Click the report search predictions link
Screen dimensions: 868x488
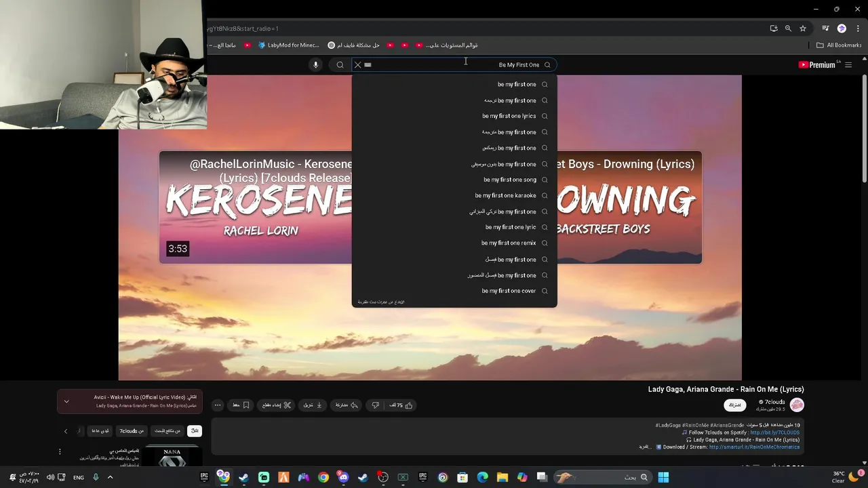click(381, 302)
